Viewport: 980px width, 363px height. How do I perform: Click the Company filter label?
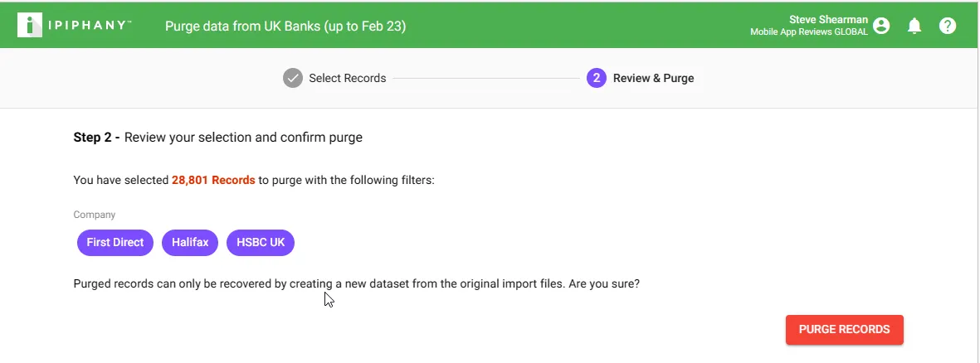95,215
